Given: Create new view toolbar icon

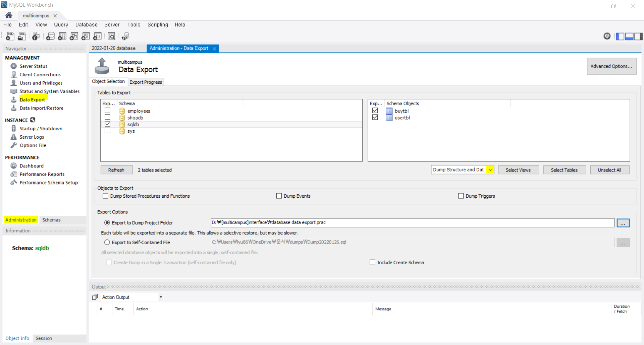Looking at the screenshot, I should [x=74, y=36].
